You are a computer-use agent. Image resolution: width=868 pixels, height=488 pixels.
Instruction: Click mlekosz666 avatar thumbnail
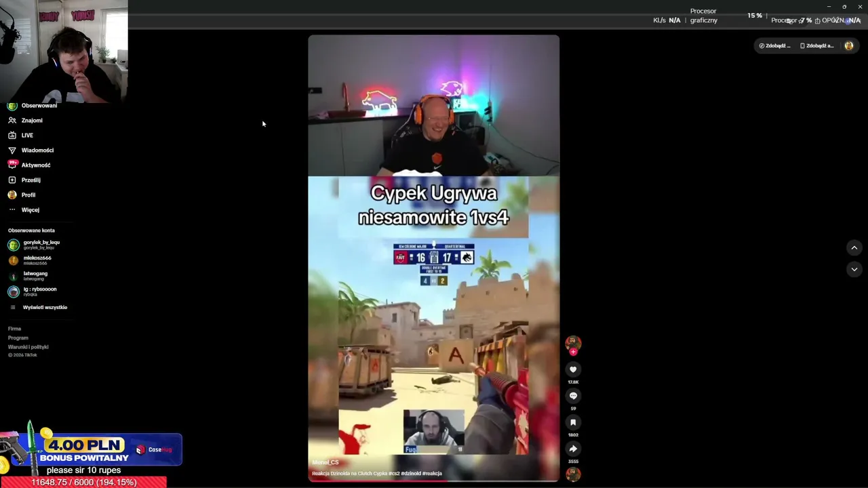pyautogui.click(x=14, y=260)
